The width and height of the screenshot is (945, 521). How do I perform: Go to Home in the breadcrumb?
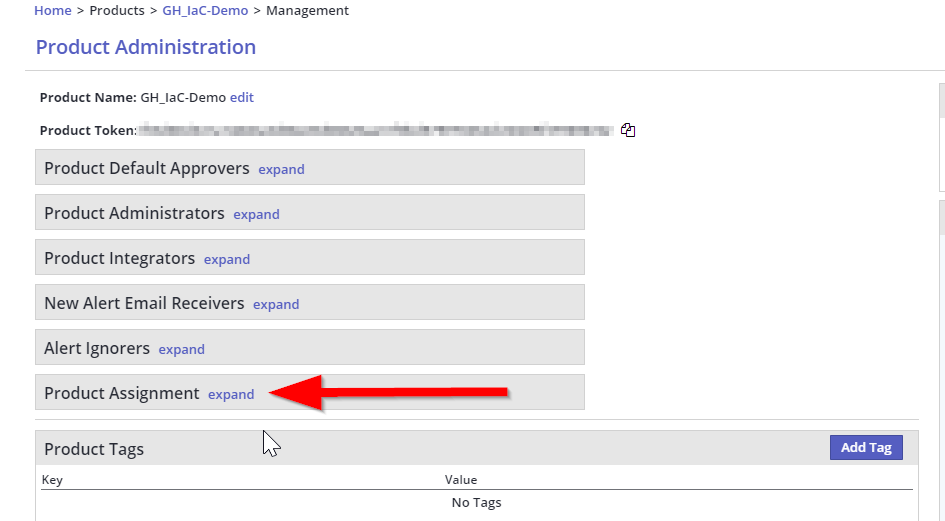pos(52,11)
